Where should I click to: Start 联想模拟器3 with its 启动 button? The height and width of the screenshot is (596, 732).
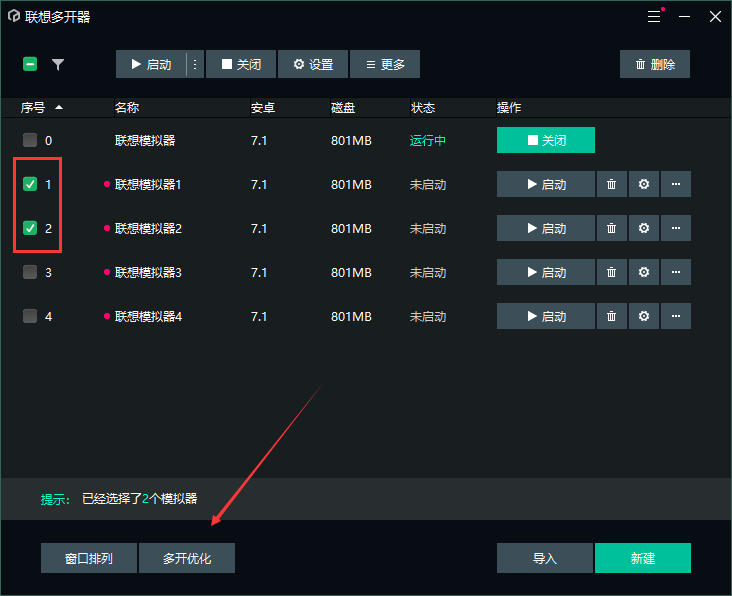click(x=546, y=272)
